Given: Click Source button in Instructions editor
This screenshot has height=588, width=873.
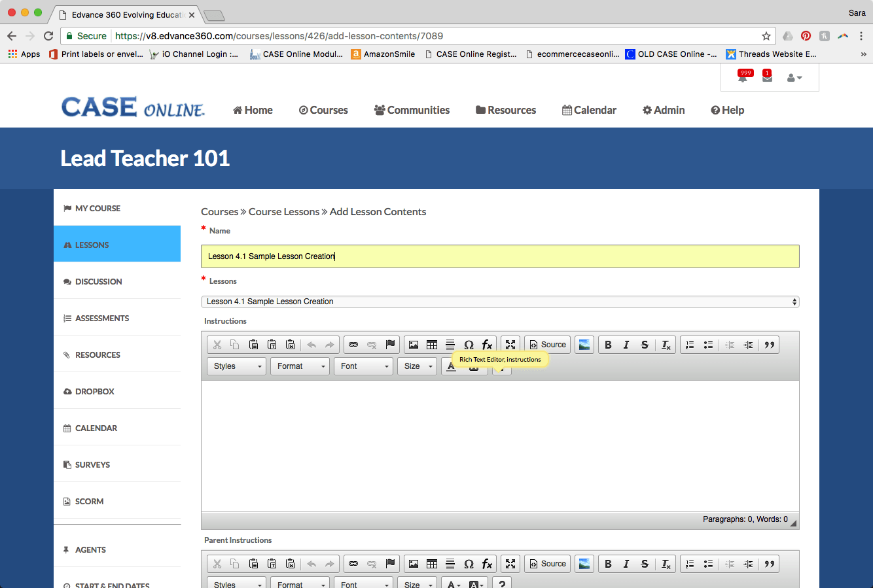Looking at the screenshot, I should [548, 345].
